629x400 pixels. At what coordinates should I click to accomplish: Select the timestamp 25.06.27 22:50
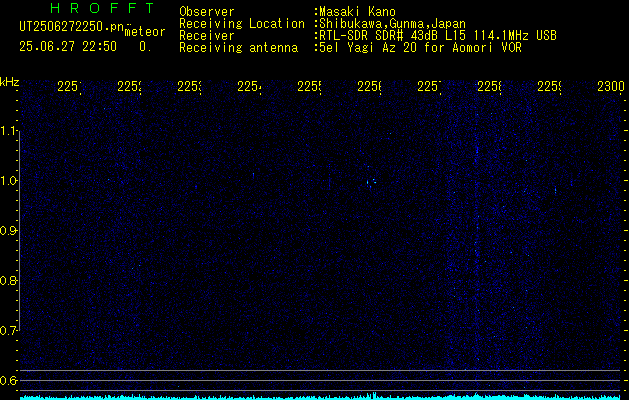(68, 47)
